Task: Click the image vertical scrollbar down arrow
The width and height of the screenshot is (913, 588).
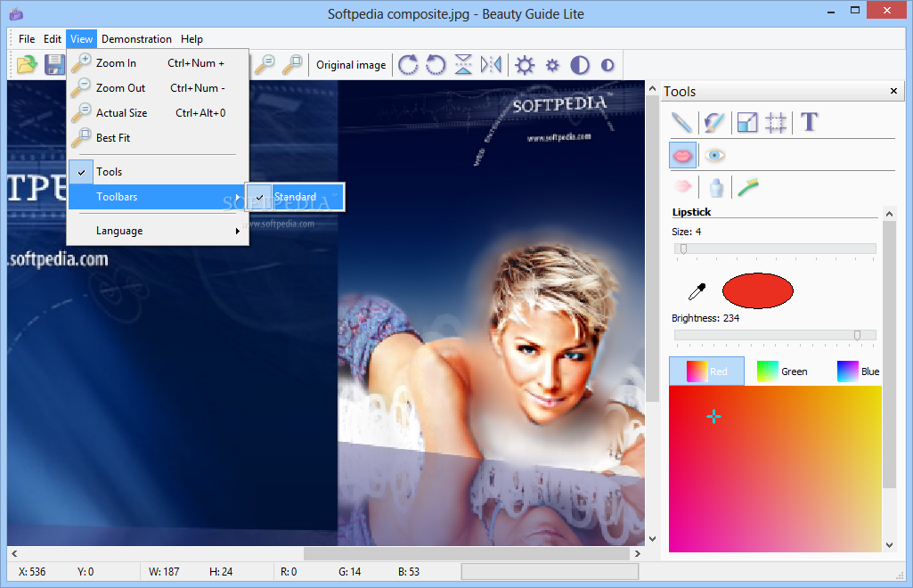Action: click(x=652, y=538)
